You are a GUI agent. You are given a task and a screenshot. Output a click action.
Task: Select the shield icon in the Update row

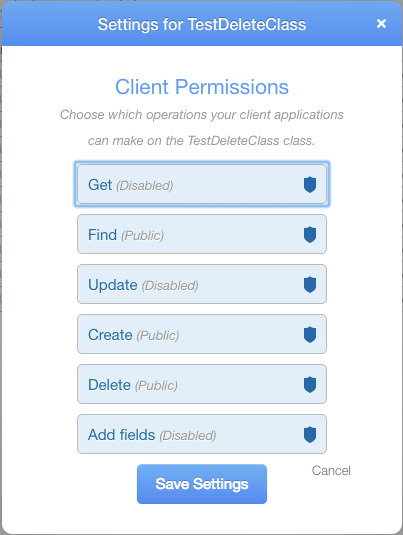(x=310, y=285)
